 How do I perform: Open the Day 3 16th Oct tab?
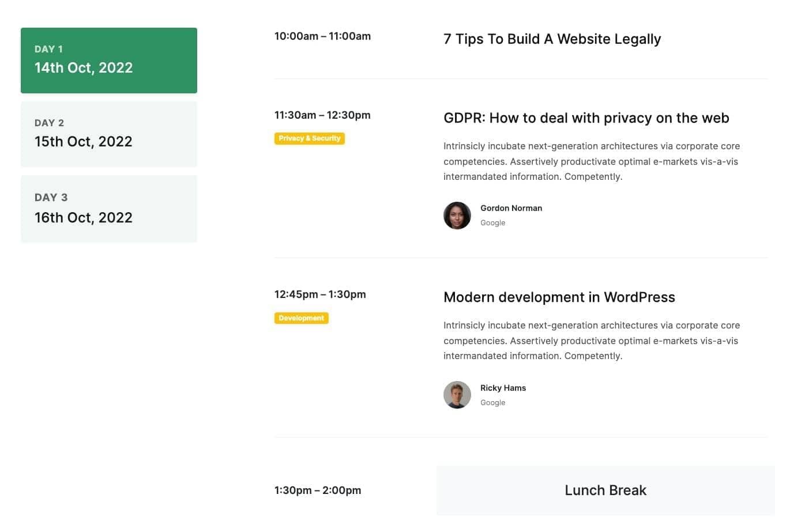109,209
